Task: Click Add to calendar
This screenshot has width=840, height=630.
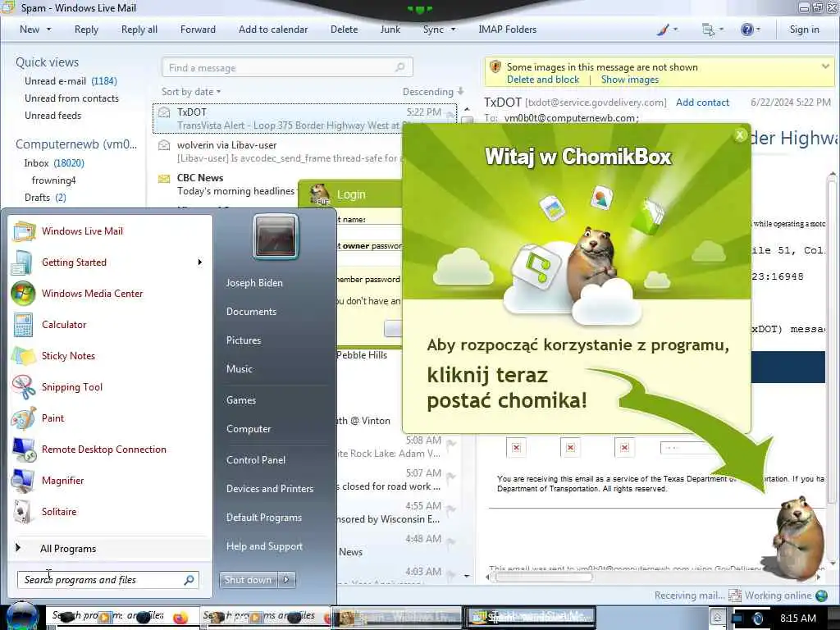Action: click(273, 30)
